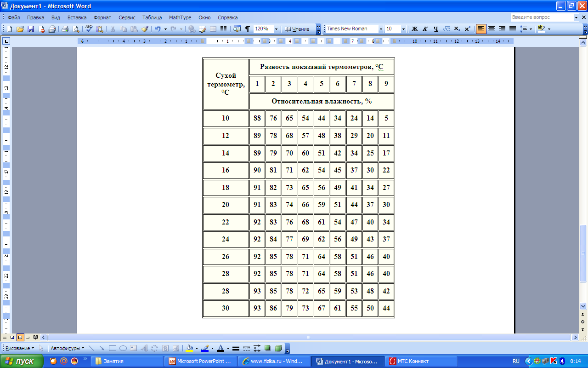Click the Format Painter brush
The height and width of the screenshot is (368, 588).
point(145,29)
